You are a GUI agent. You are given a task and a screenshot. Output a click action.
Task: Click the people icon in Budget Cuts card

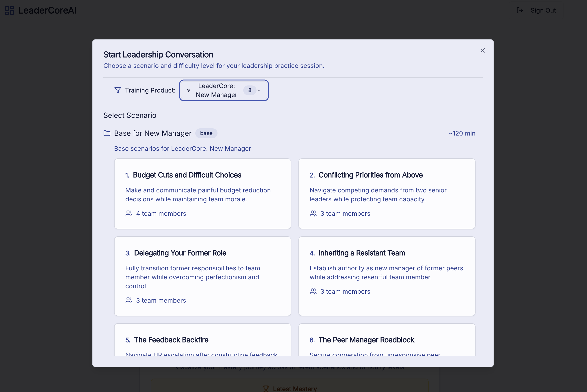(129, 213)
